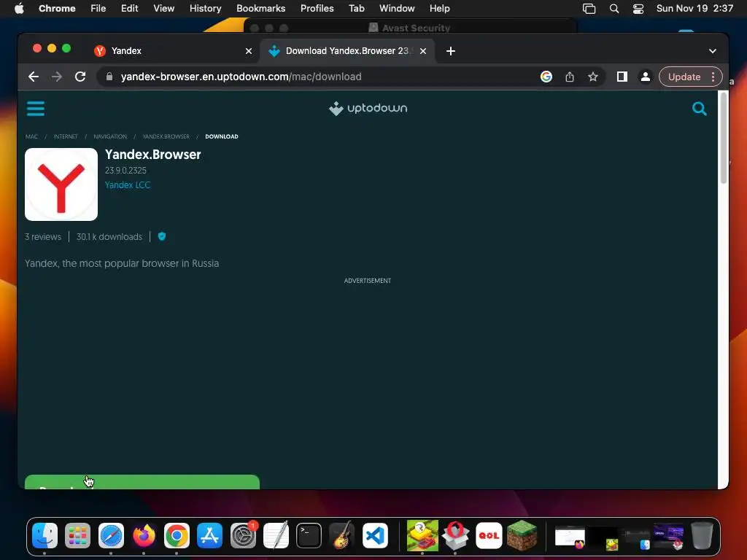This screenshot has width=747, height=560.
Task: Open a new tab with plus button
Action: [x=451, y=51]
